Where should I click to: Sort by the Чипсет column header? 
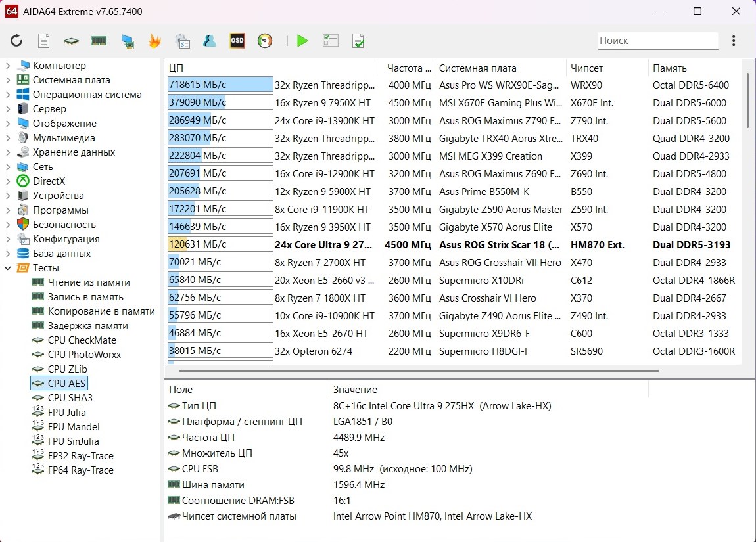(x=586, y=68)
